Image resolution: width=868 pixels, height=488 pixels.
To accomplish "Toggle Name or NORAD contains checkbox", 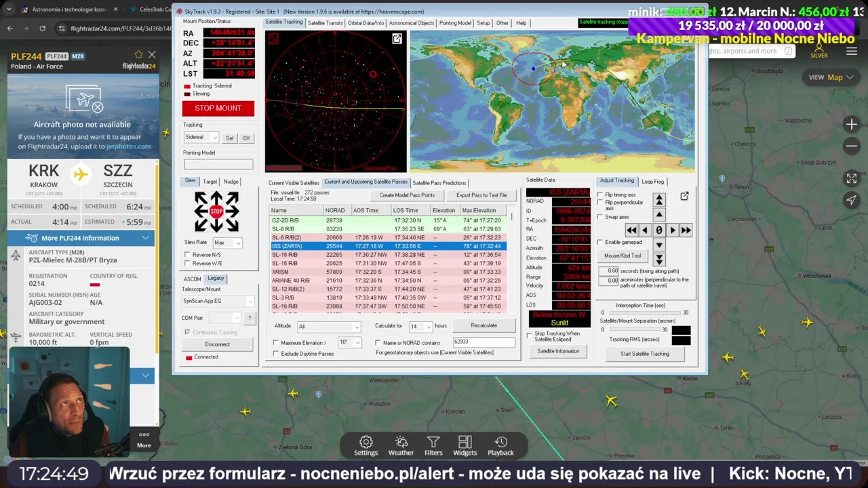I will 378,343.
